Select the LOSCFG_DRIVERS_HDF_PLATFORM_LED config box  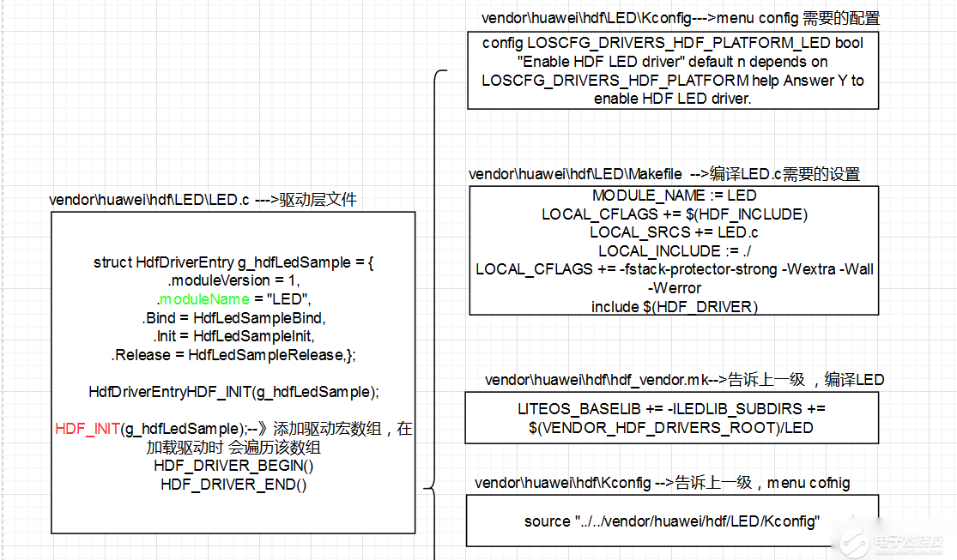673,71
